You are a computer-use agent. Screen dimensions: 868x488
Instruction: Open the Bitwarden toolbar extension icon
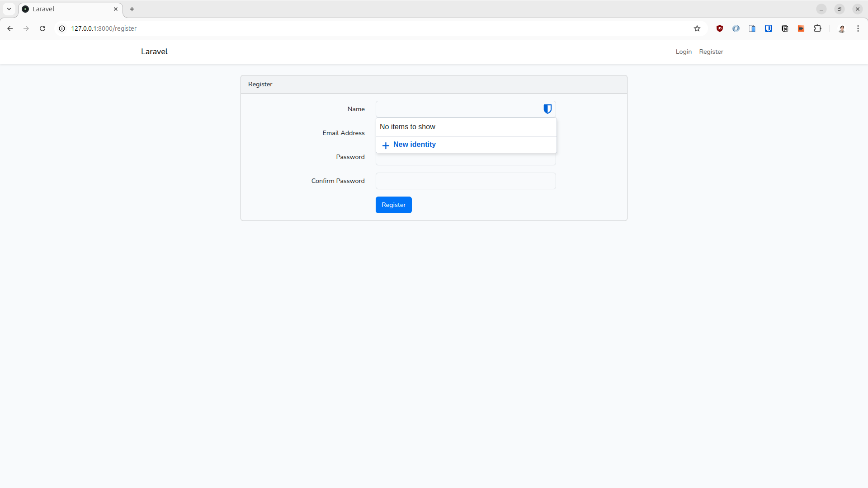(769, 28)
